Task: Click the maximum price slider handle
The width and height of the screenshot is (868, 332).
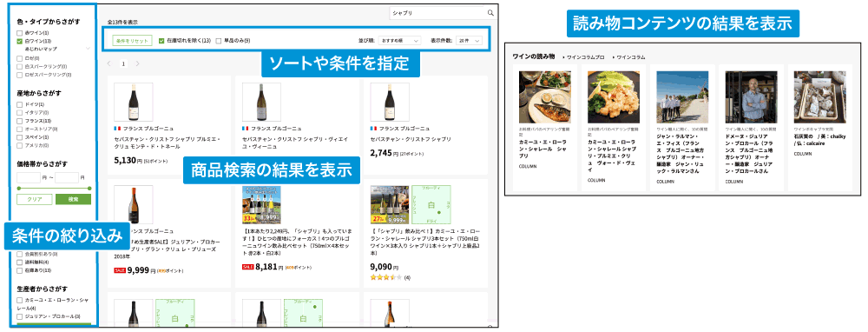Action: pyautogui.click(x=89, y=189)
